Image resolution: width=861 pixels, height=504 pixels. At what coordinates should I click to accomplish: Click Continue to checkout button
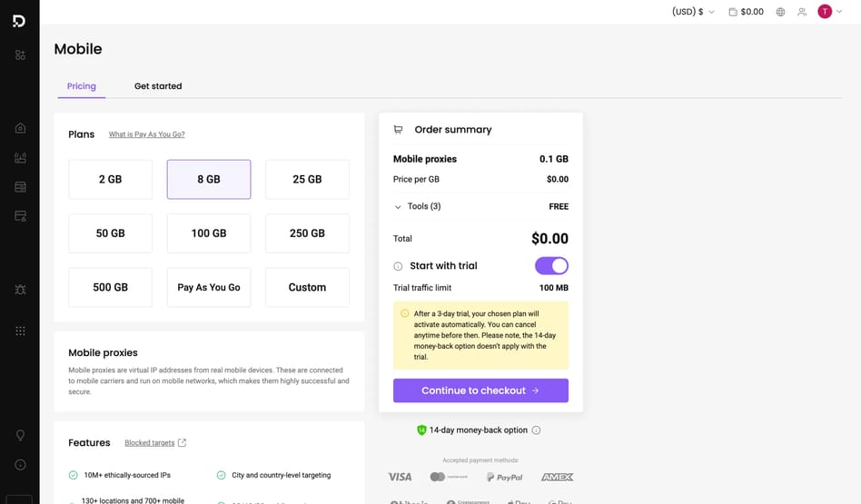point(480,390)
